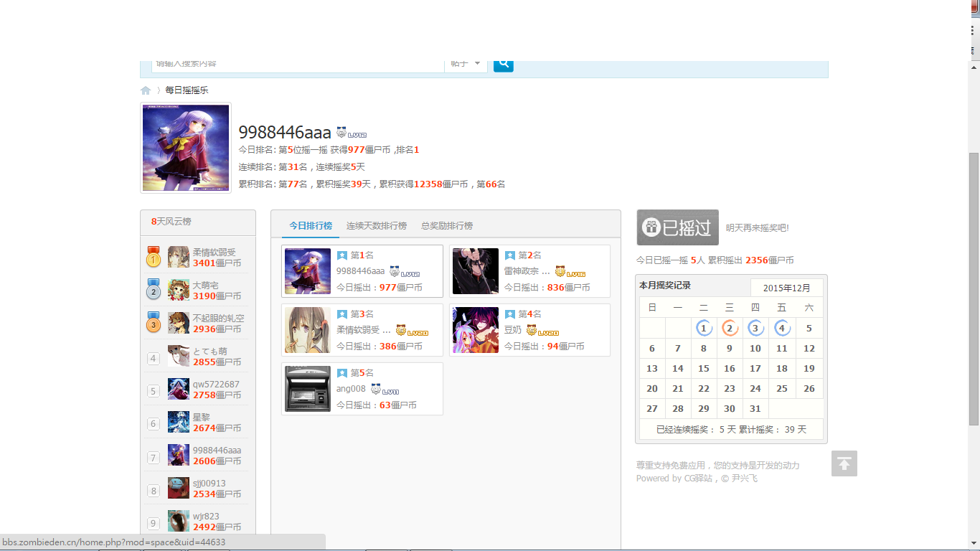Image resolution: width=980 pixels, height=551 pixels.
Task: Click the back-to-top arrow icon
Action: 844,463
